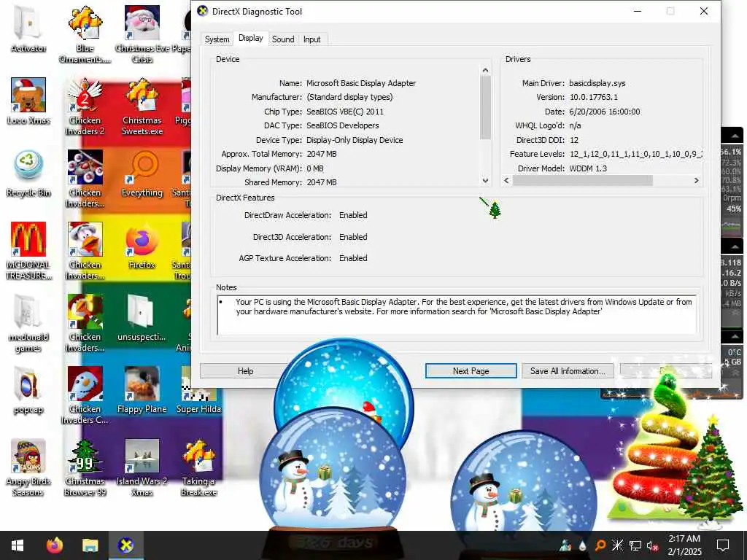Click the Device list scroll-up arrow
Viewport: 747px width, 560px height.
pos(485,71)
